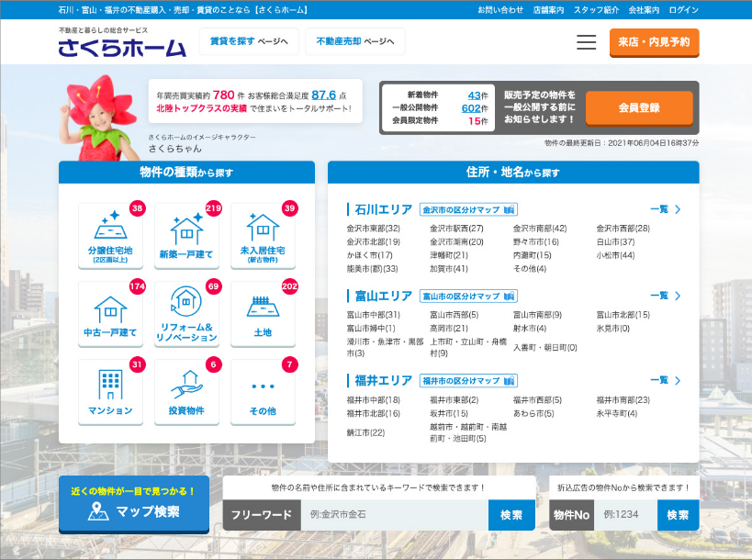Open 富山市南部(9) listings
This screenshot has height=560, width=752.
[538, 315]
